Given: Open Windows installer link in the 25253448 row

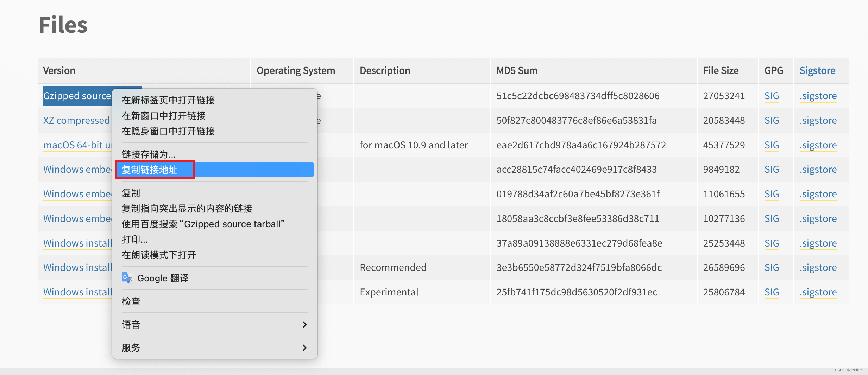Looking at the screenshot, I should pyautogui.click(x=77, y=243).
